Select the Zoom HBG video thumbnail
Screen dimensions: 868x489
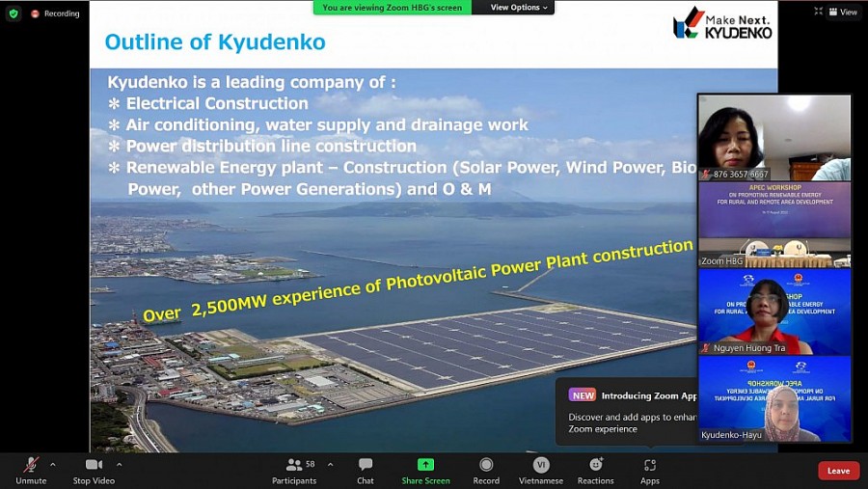[774, 224]
